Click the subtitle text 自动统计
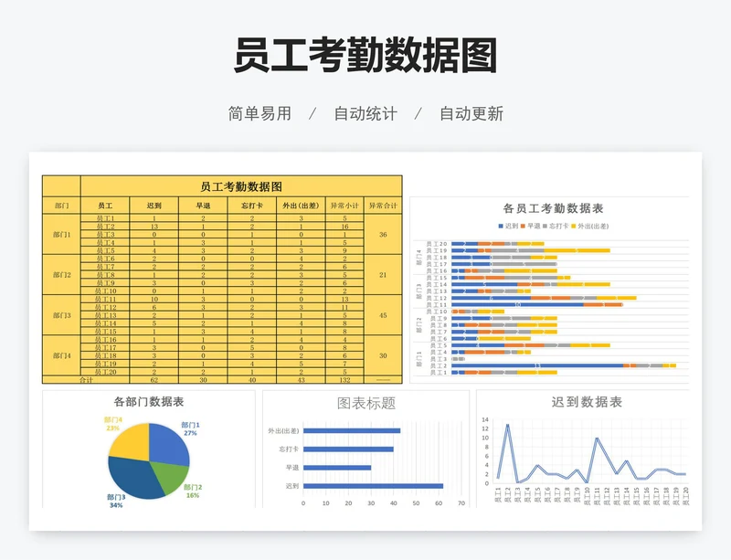 365,113
